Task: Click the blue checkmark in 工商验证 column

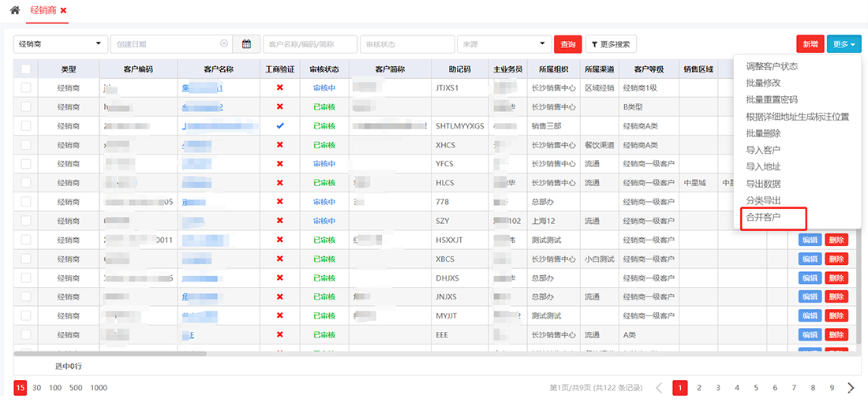Action: tap(279, 126)
